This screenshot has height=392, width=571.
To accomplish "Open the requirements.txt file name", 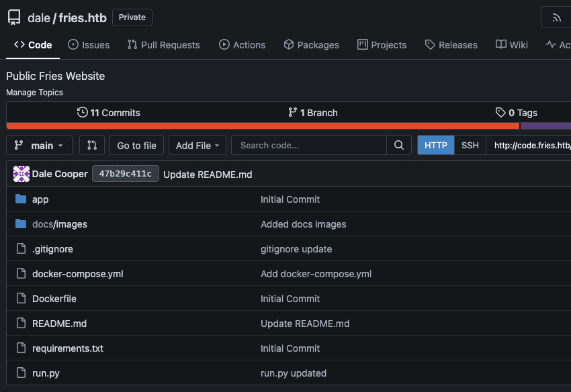I will coord(68,348).
